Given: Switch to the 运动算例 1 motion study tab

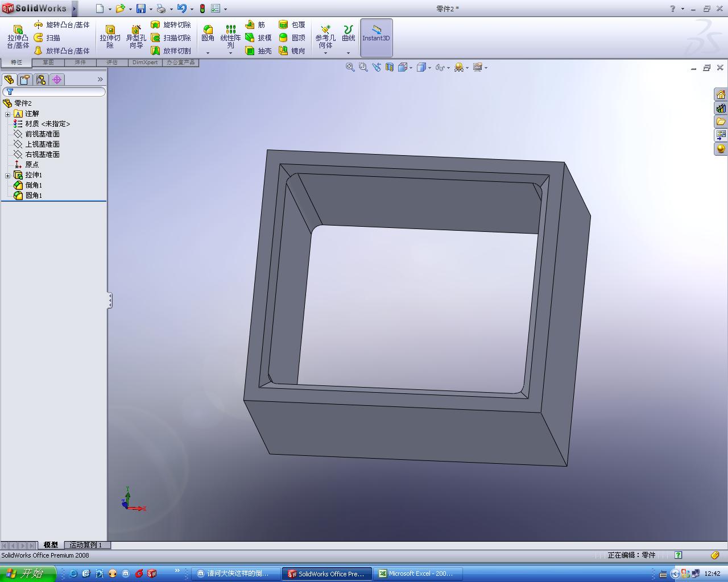Looking at the screenshot, I should tap(86, 545).
